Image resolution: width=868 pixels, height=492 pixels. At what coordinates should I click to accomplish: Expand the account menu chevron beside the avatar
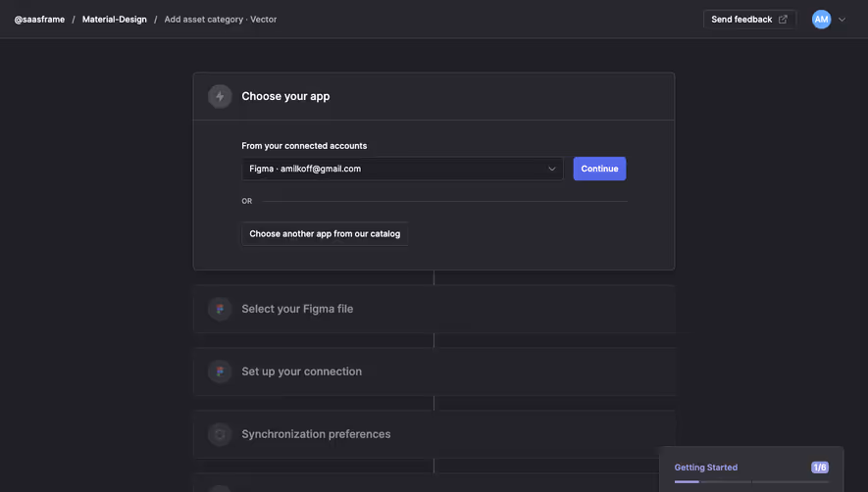tap(842, 20)
